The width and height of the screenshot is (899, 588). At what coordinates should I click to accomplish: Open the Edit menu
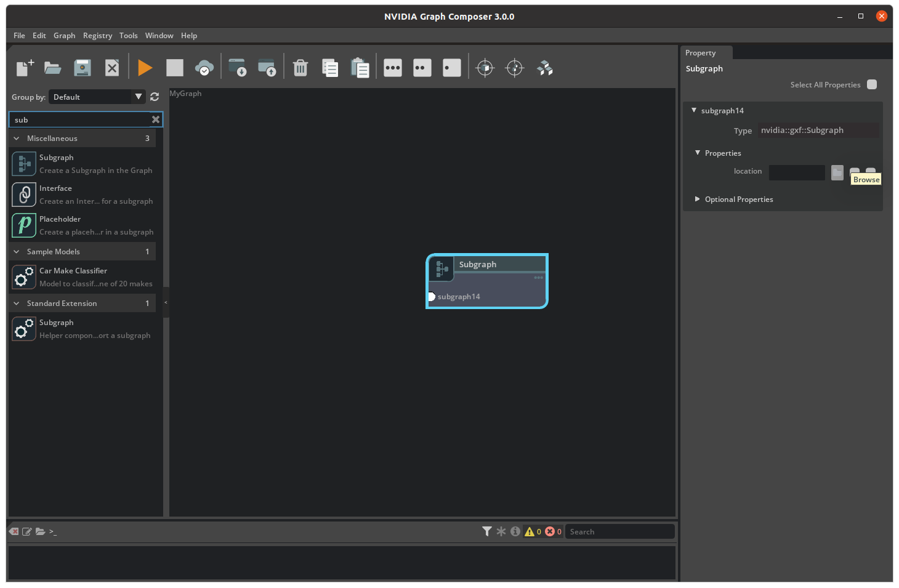click(39, 36)
